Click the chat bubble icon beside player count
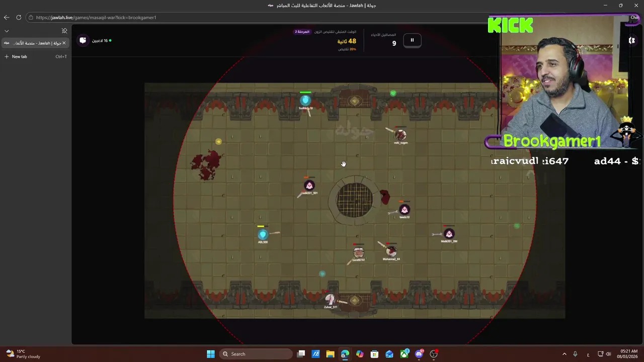644x362 pixels. [83, 40]
